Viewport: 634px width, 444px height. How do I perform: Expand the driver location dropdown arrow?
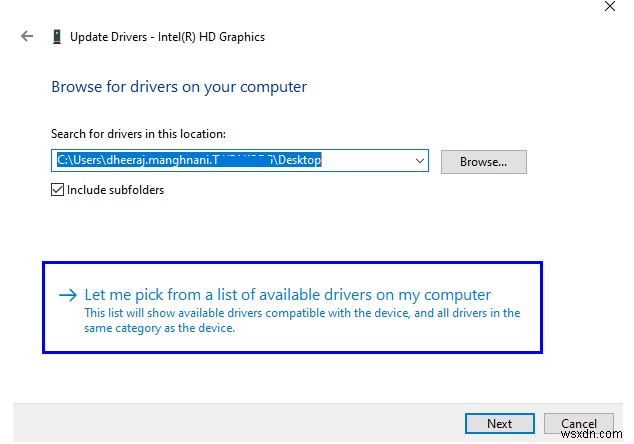[420, 161]
